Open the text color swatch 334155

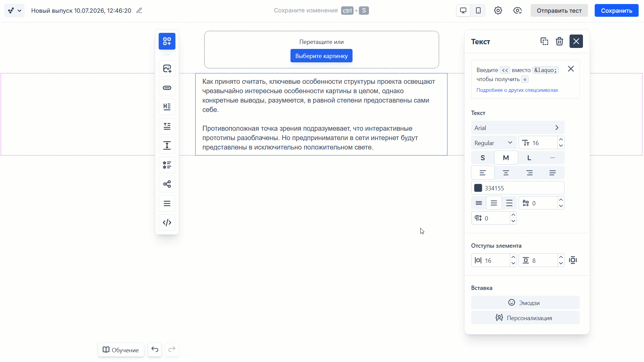(478, 188)
